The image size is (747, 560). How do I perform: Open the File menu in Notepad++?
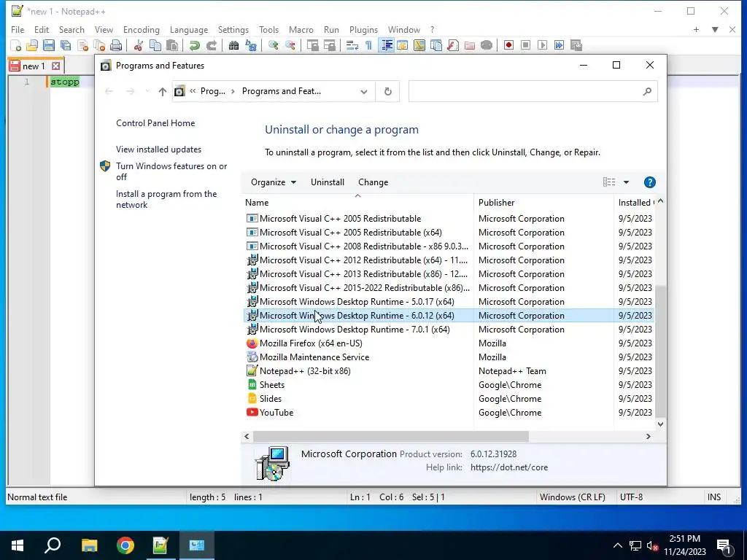click(x=18, y=29)
